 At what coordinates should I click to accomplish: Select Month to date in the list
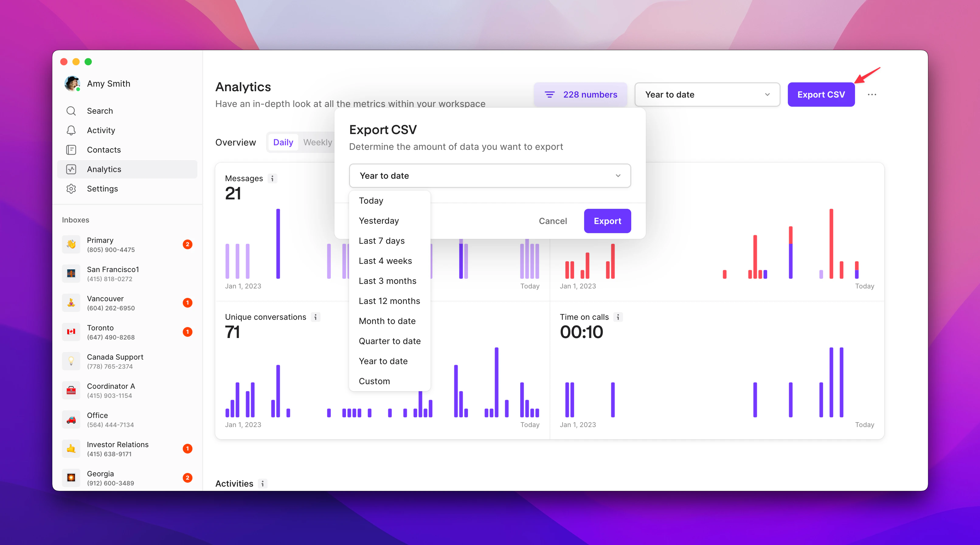[x=387, y=321]
